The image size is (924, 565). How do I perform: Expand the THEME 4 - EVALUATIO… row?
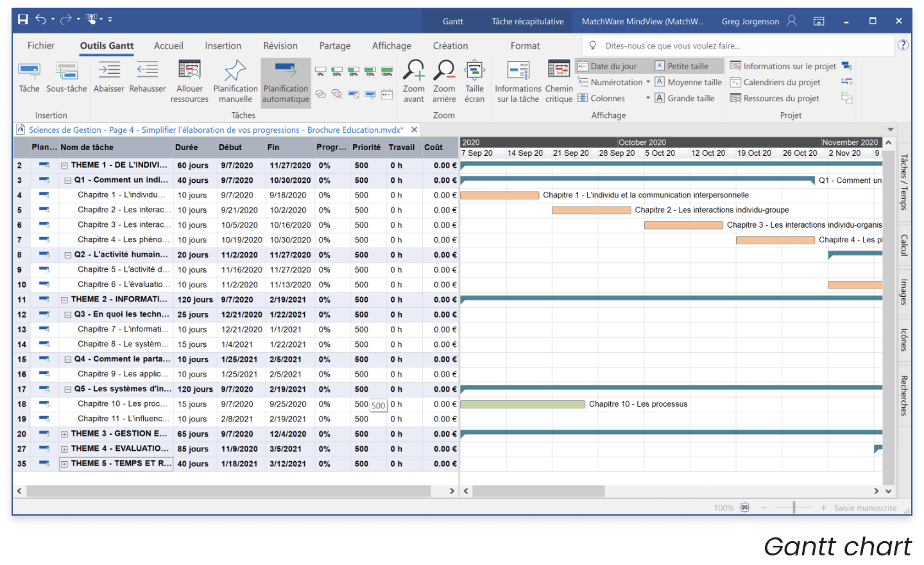[64, 449]
